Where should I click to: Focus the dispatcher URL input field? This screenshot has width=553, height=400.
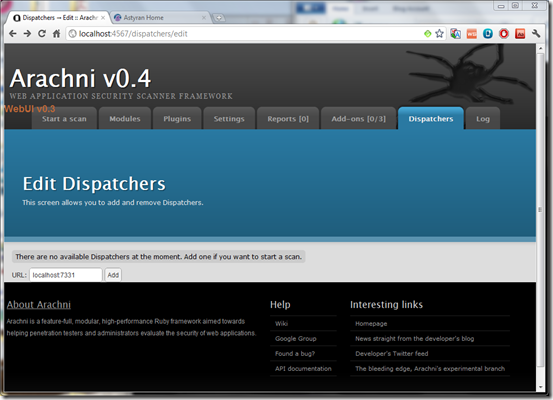click(66, 275)
